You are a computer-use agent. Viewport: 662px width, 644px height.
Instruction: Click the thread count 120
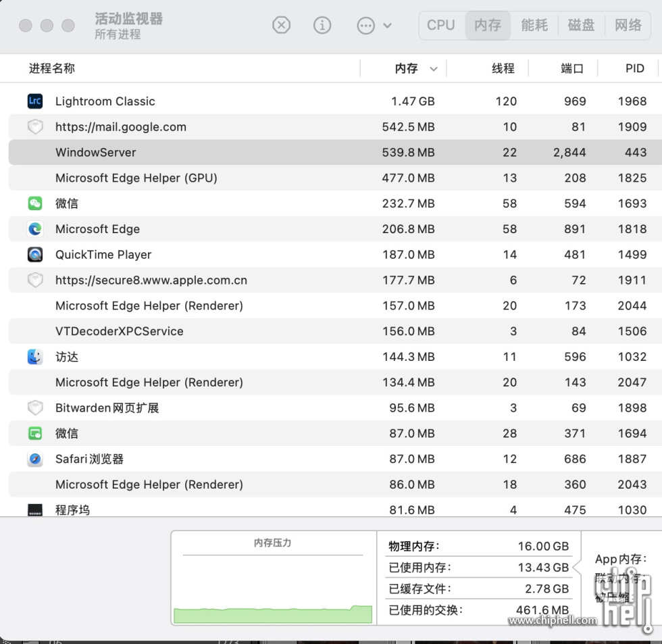pos(506,101)
